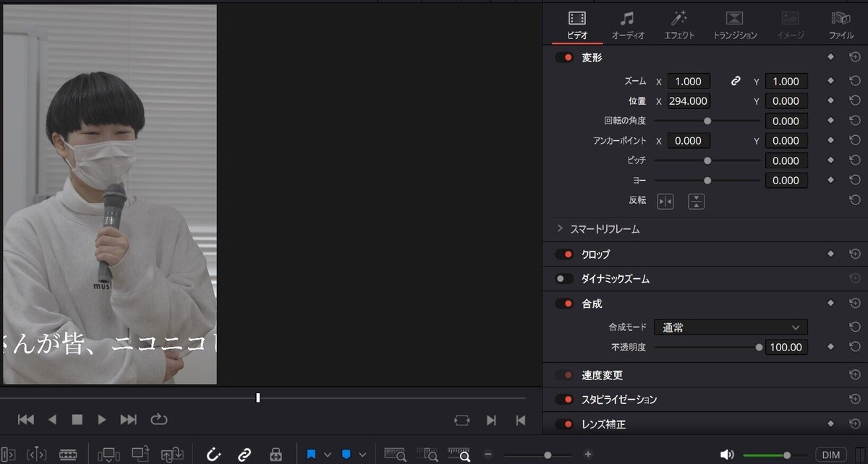Screen dimensions: 868x464
Task: Reset the ズーム values
Action: pyautogui.click(x=855, y=81)
